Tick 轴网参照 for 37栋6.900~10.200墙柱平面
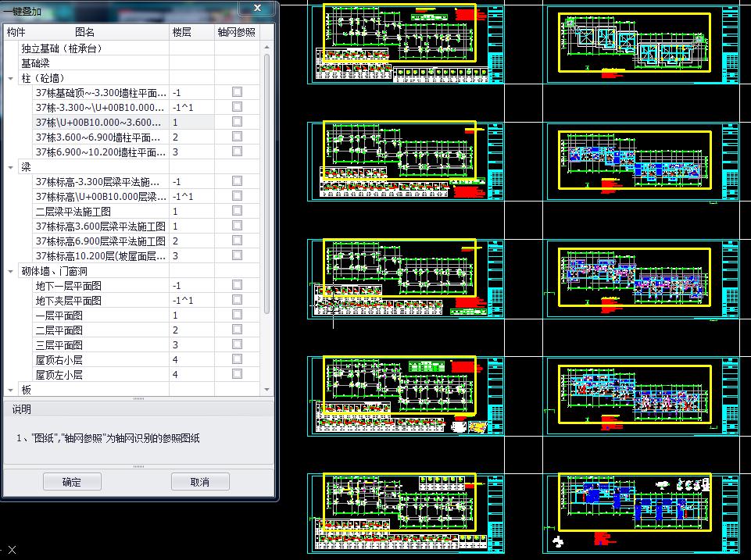The image size is (751, 560). coord(237,152)
